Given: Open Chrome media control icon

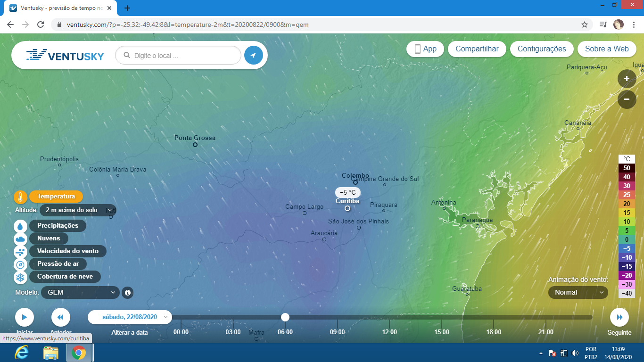Looking at the screenshot, I should point(603,25).
